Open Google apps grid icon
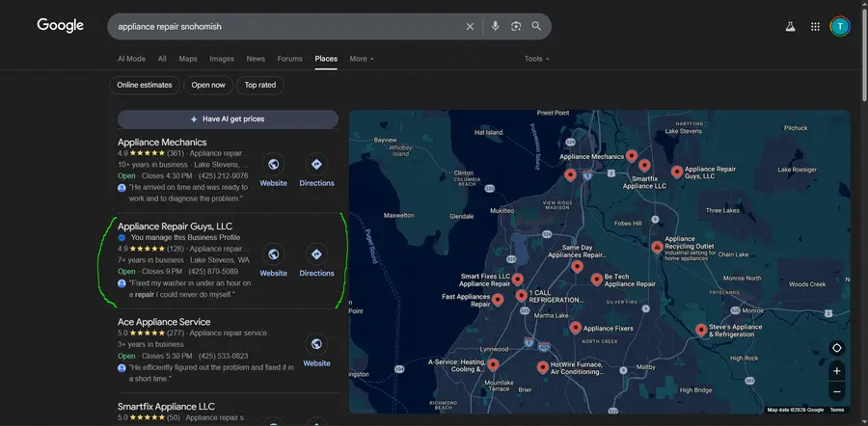The width and height of the screenshot is (868, 426). pos(815,27)
